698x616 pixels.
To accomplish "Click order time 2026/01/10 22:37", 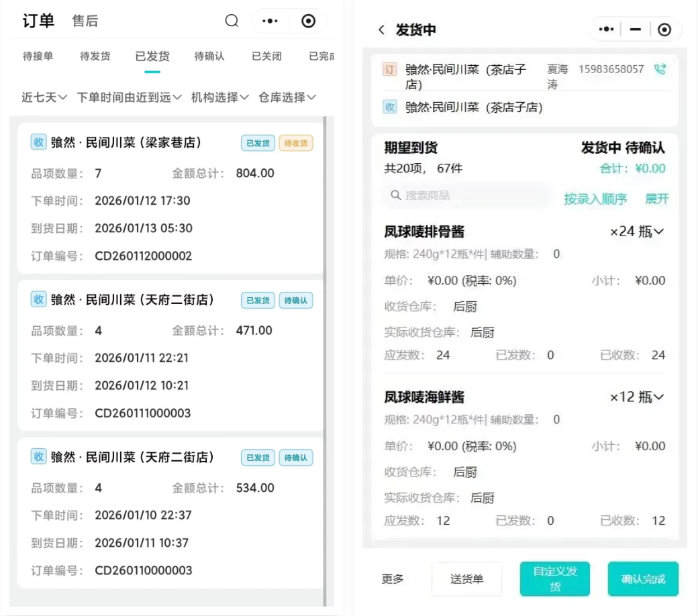I will coord(143,515).
